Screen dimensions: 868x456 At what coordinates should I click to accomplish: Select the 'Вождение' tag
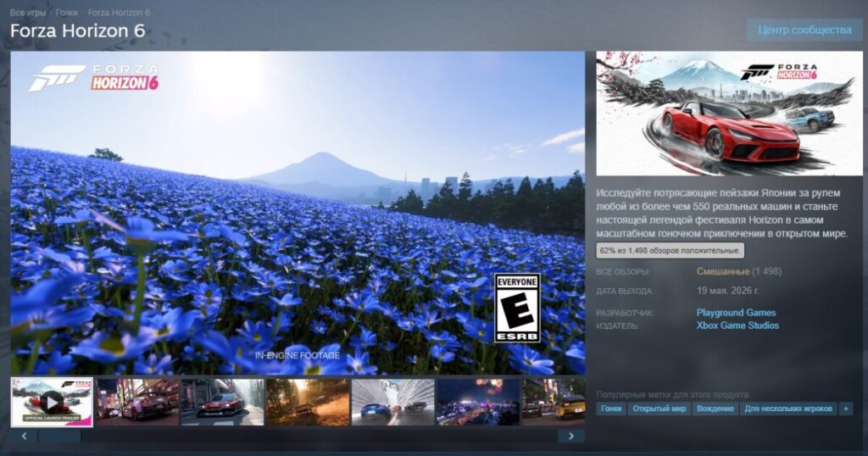pyautogui.click(x=715, y=409)
